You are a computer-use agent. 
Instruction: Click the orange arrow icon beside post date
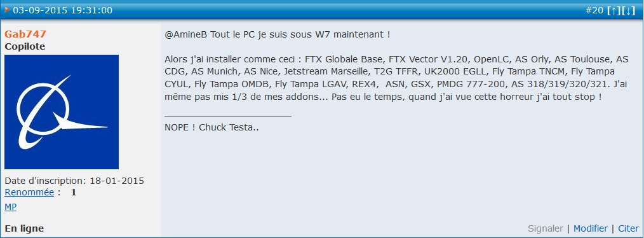coord(8,10)
